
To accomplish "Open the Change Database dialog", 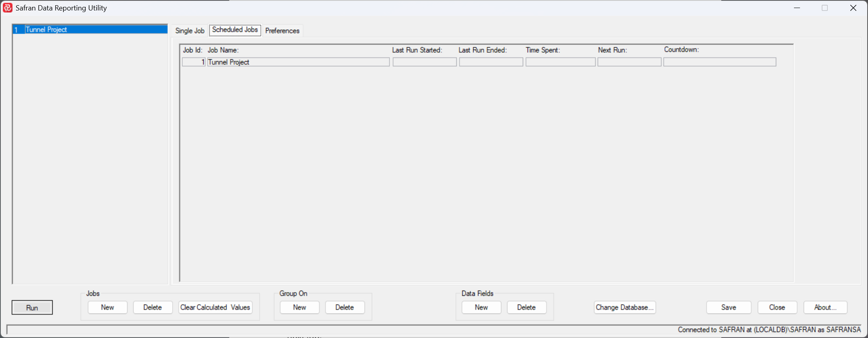I will coord(625,307).
